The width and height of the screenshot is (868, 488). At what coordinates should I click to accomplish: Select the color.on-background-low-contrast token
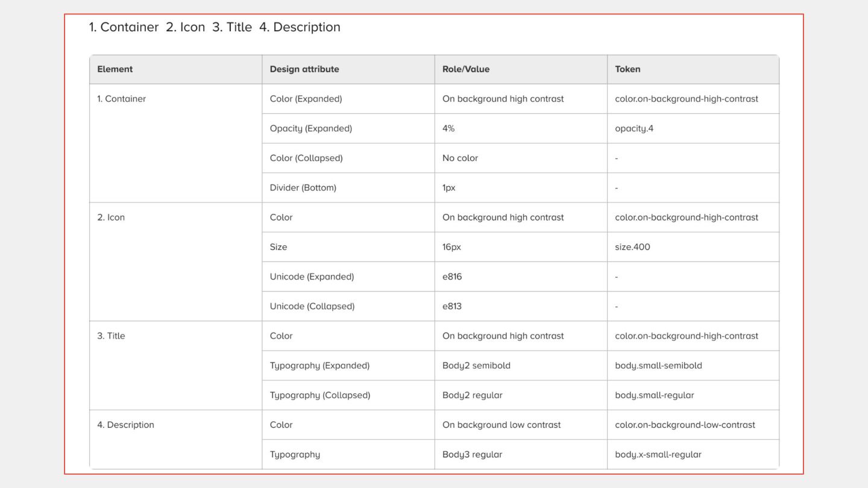(685, 425)
